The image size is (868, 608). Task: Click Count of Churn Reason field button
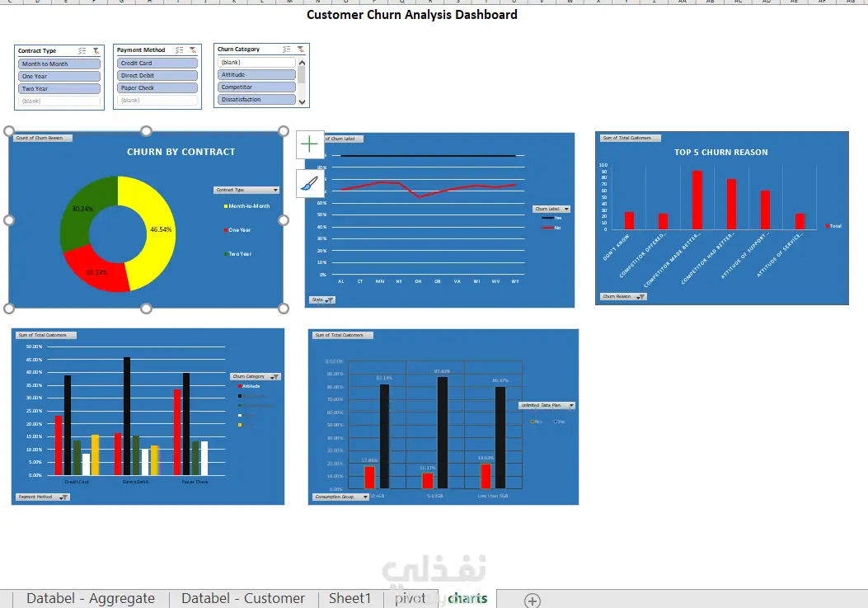pyautogui.click(x=43, y=138)
